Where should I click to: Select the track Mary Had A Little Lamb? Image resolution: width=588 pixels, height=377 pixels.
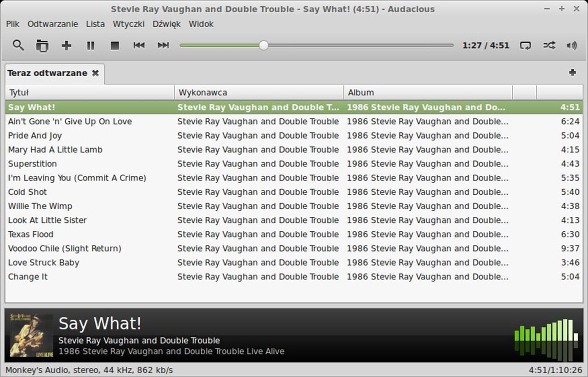point(294,150)
